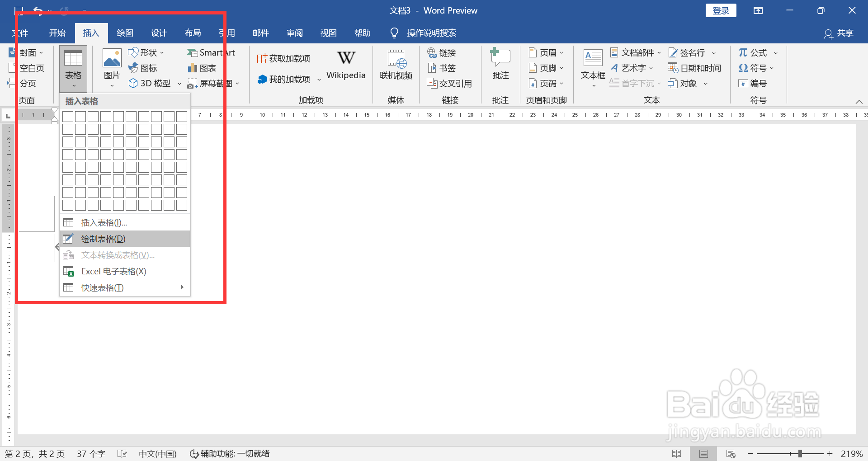868x461 pixels.
Task: Click zoom in plus button
Action: (x=830, y=453)
